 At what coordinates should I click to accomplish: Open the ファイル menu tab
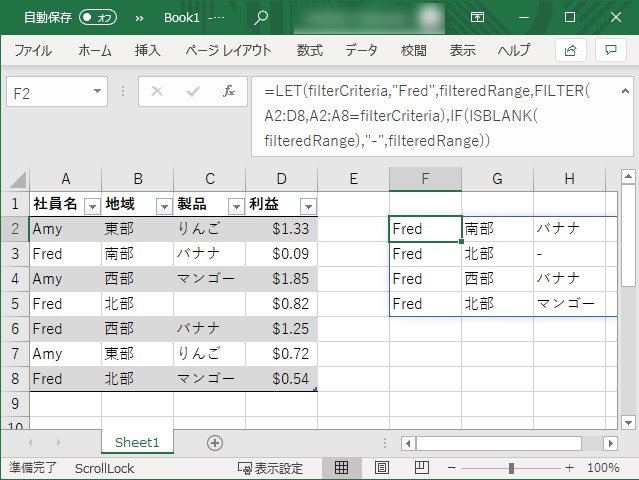point(33,51)
